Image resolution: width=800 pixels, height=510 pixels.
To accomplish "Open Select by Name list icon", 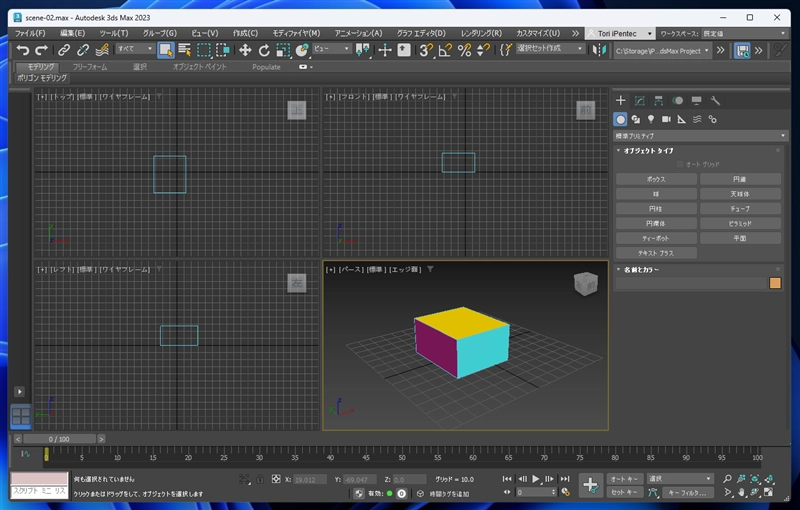I will 185,50.
